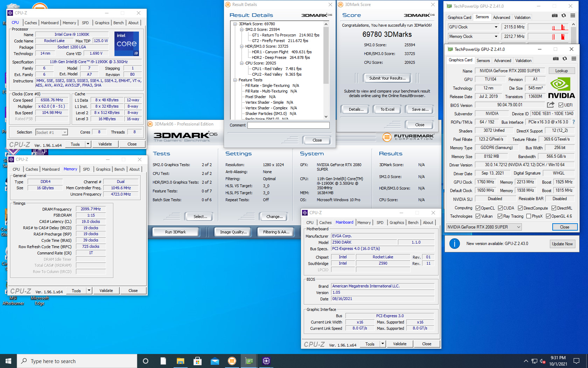
Task: Open GPU-Z taskbar icon
Action: pyautogui.click(x=249, y=361)
